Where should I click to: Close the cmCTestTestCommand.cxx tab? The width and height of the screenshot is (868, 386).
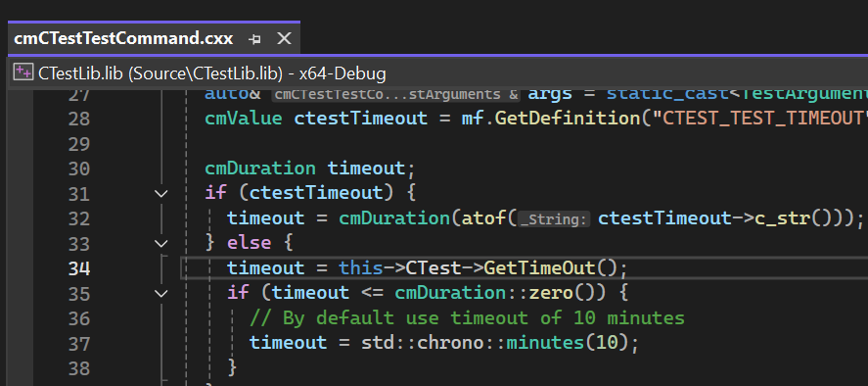click(284, 38)
